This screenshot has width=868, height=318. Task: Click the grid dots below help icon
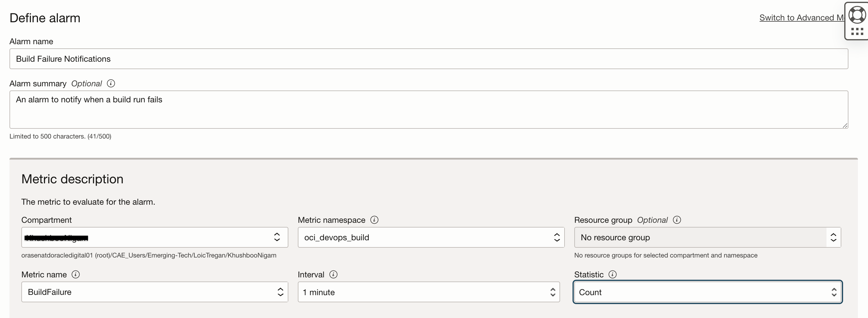pyautogui.click(x=857, y=32)
